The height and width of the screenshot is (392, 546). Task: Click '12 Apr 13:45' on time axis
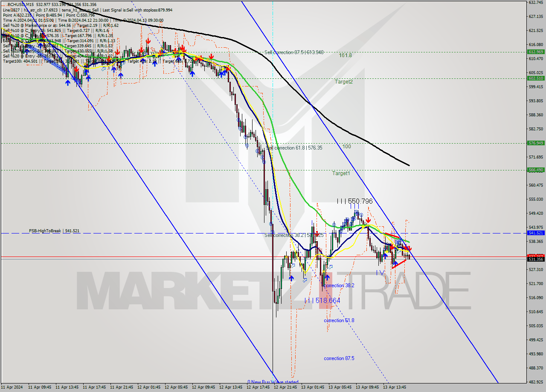point(231,388)
